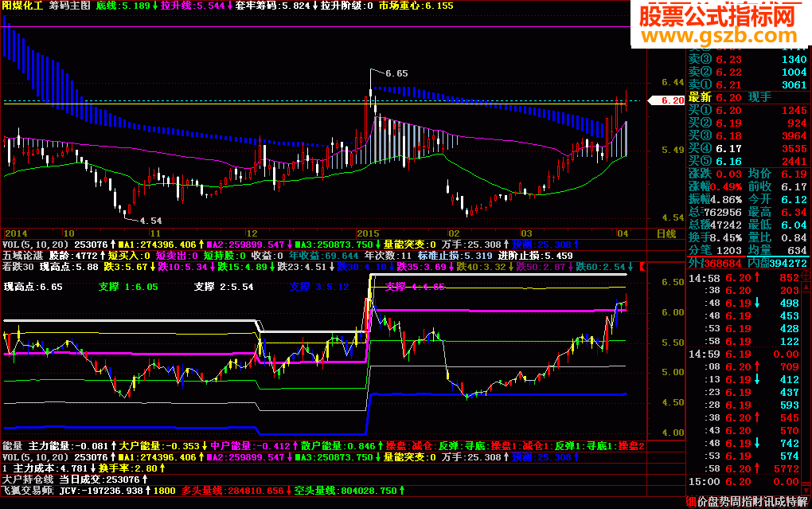Click the 飞狐交易师 indicator label
Viewport: 812px width, 509px height.
[28, 491]
